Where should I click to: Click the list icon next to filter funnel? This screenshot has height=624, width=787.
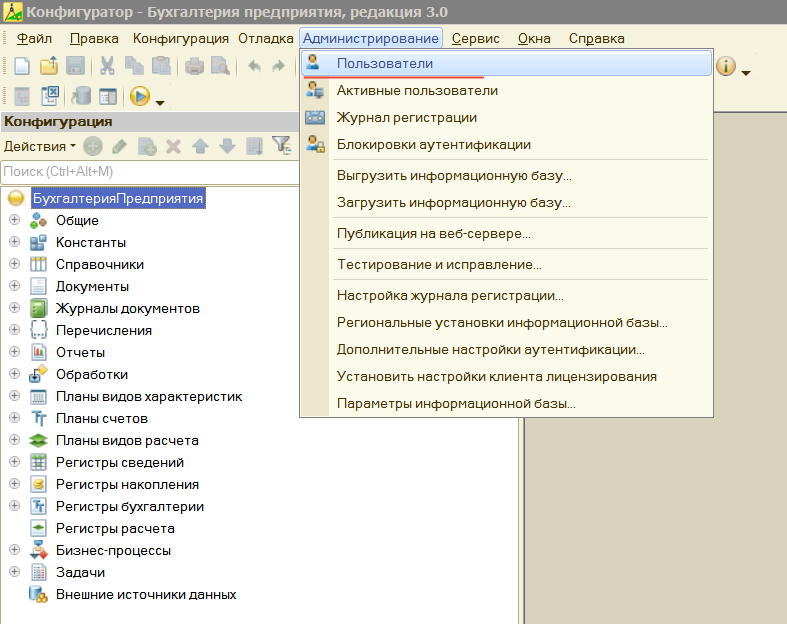254,147
